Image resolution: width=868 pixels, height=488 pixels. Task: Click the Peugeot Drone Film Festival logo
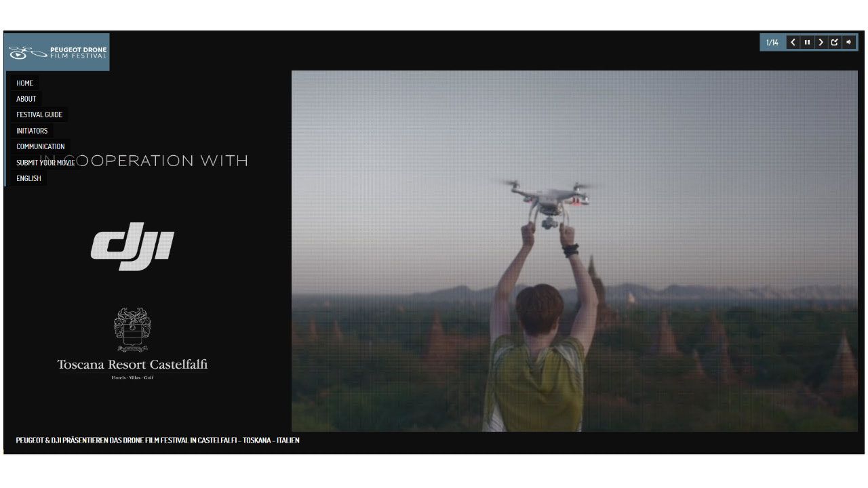(x=57, y=52)
